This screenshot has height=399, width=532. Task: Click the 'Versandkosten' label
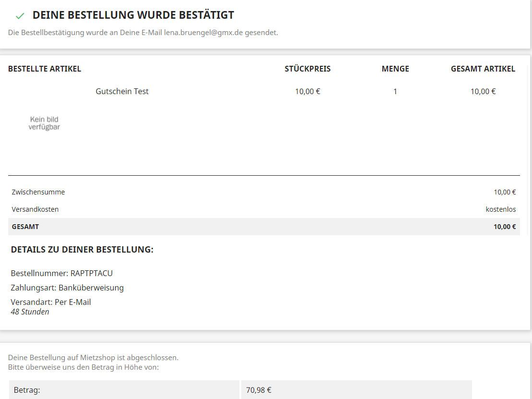[x=35, y=209]
